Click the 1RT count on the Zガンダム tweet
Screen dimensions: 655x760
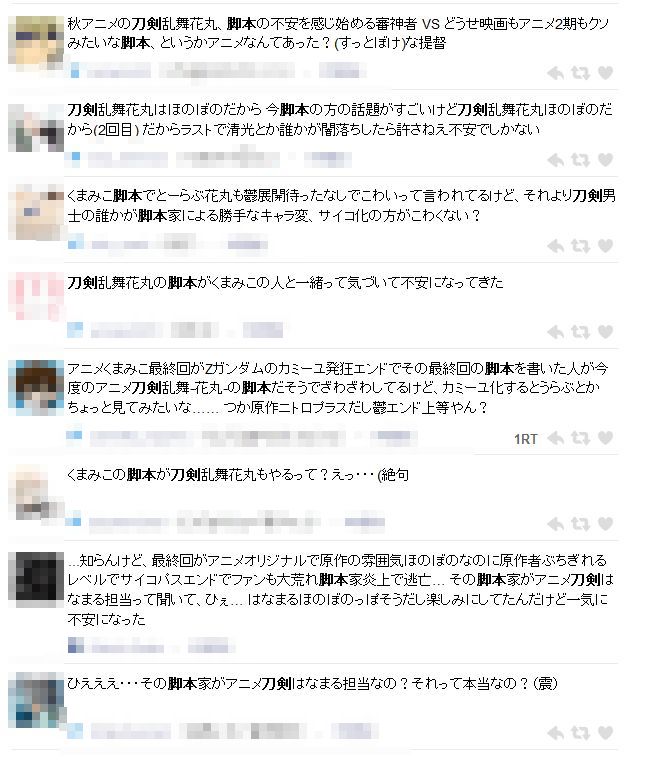pos(526,439)
